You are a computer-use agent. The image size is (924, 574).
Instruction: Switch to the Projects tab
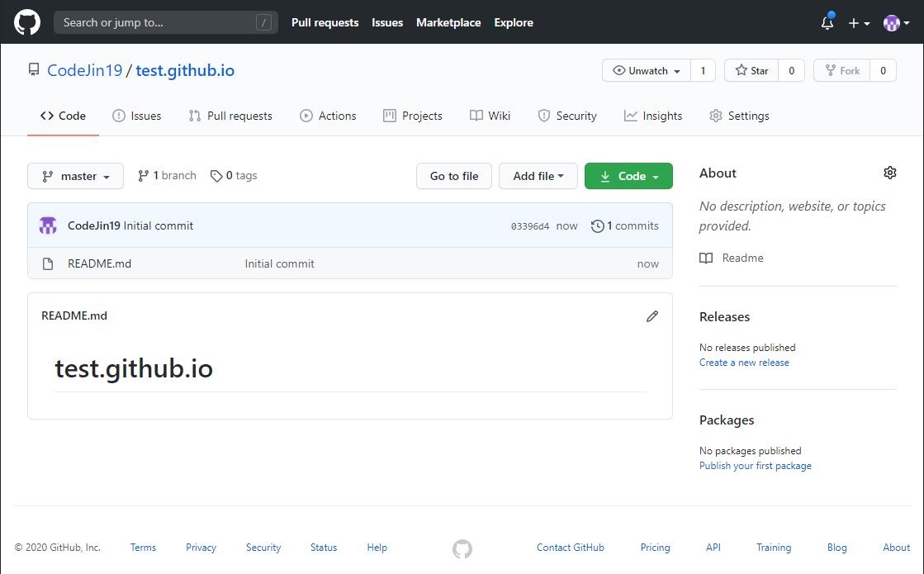[x=413, y=116]
